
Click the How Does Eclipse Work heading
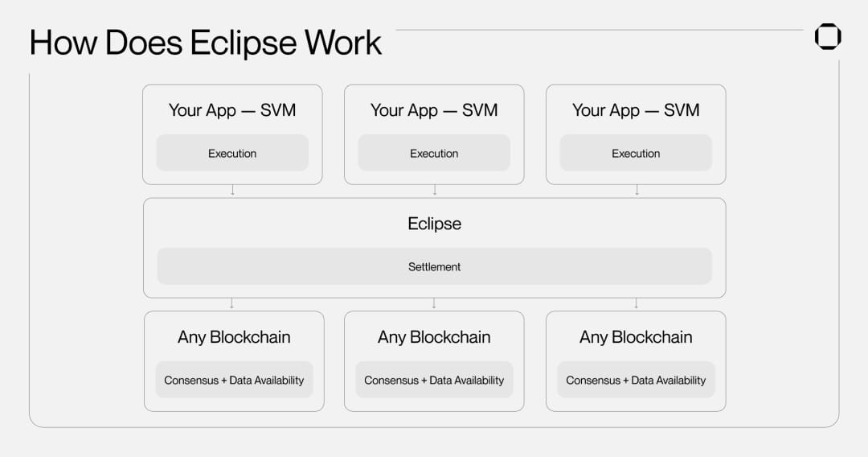206,42
